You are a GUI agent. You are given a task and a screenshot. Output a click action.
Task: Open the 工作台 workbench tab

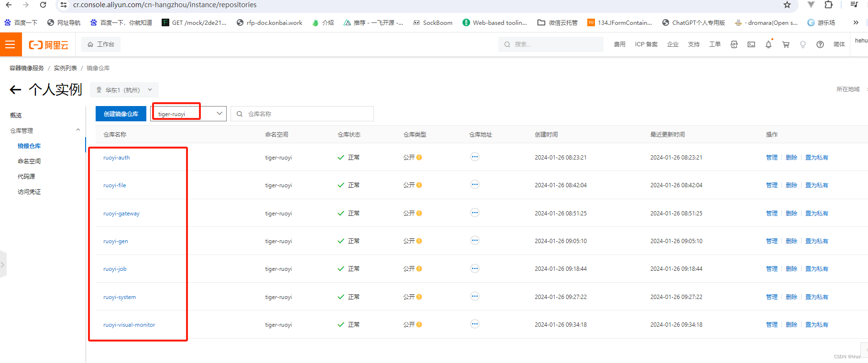coord(101,44)
